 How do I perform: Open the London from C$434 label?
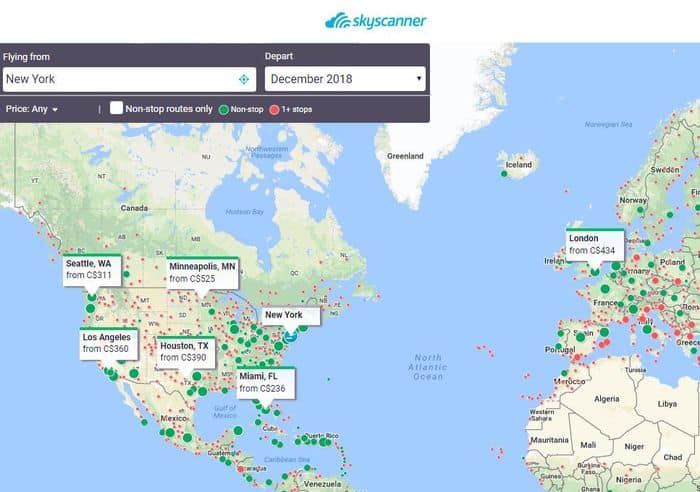(595, 244)
